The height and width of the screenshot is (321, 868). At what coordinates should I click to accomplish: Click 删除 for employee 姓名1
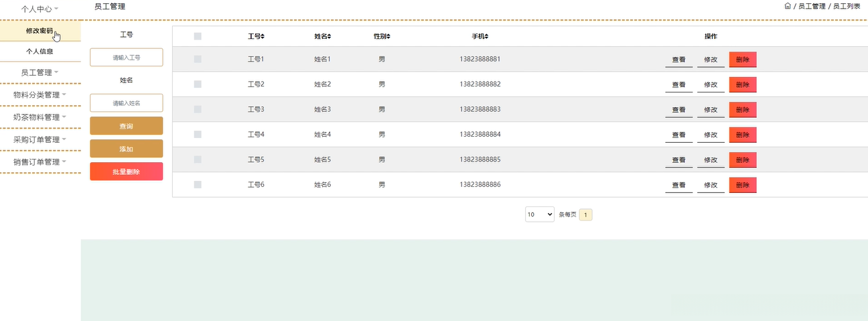743,60
